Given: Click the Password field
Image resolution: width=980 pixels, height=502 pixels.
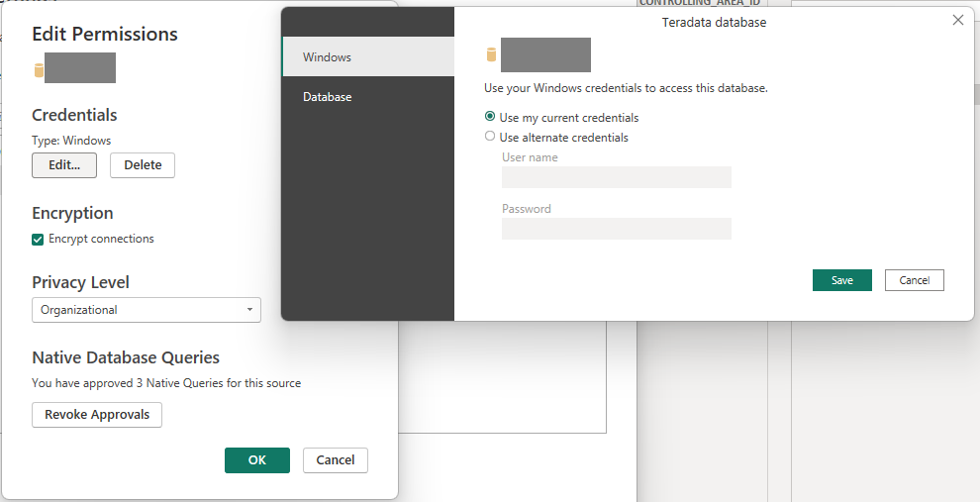Looking at the screenshot, I should pyautogui.click(x=617, y=229).
